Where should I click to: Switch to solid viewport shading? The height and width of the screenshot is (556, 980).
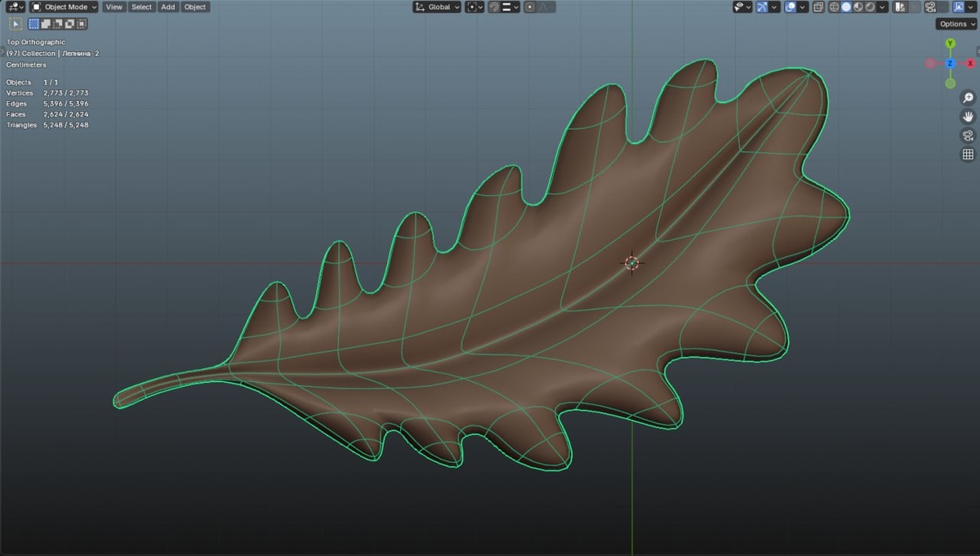coord(846,7)
